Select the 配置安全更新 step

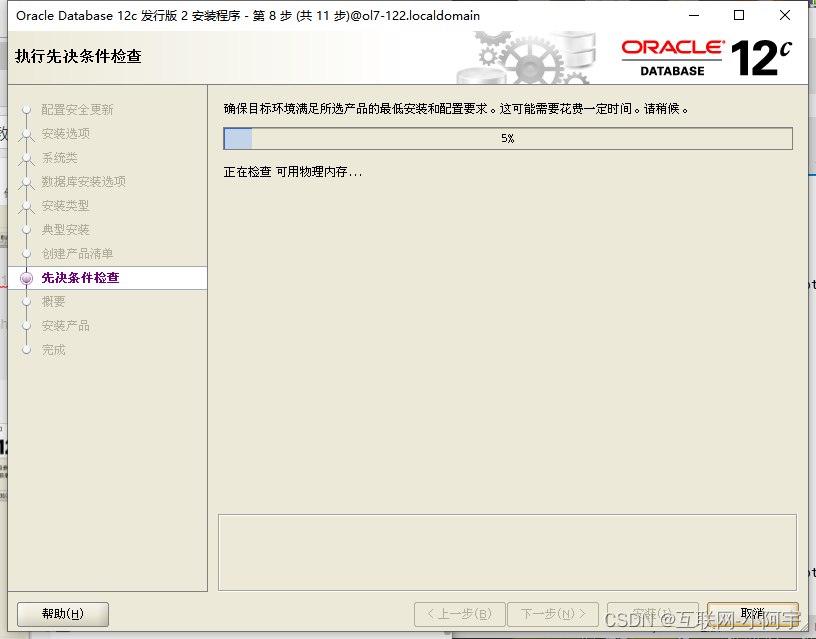click(x=77, y=110)
